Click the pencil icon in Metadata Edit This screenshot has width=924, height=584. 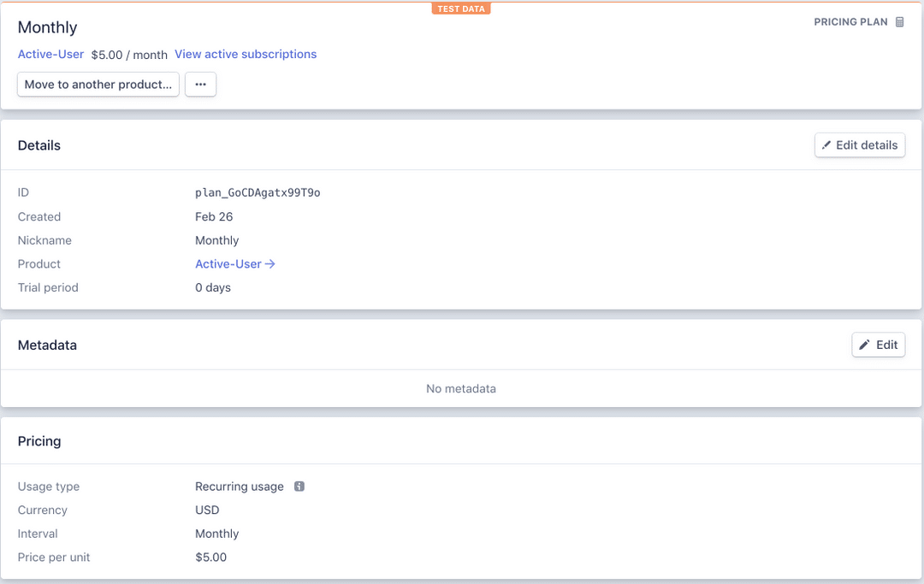[865, 345]
